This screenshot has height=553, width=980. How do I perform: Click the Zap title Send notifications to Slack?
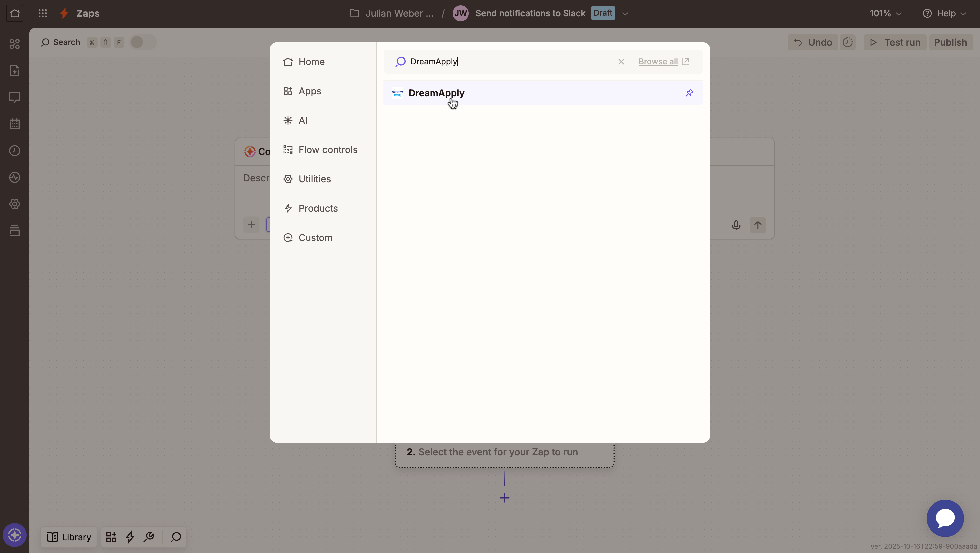[530, 13]
